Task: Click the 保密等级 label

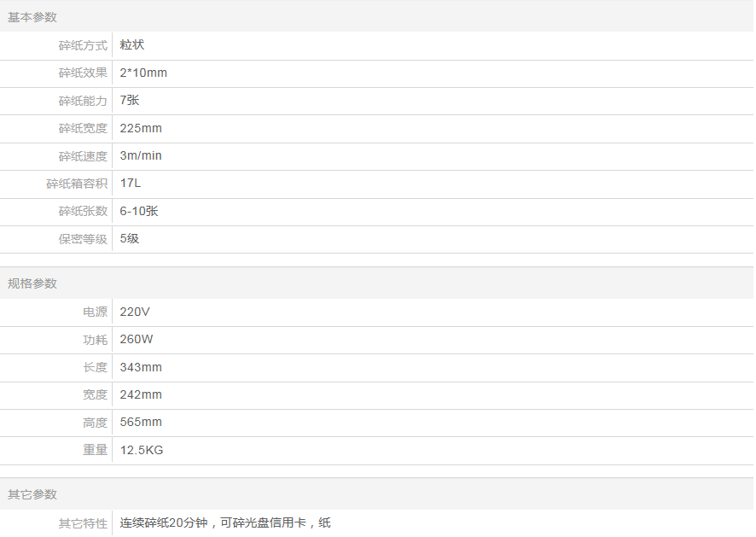Action: [x=83, y=239]
